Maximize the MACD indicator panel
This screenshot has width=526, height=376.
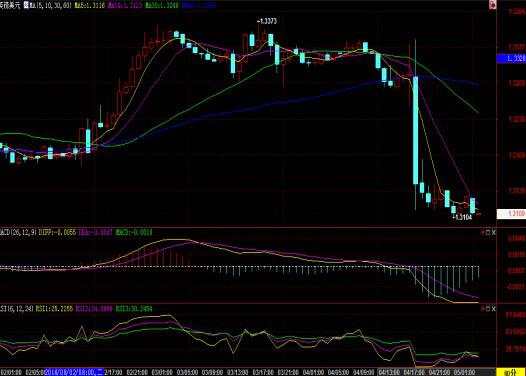click(488, 232)
